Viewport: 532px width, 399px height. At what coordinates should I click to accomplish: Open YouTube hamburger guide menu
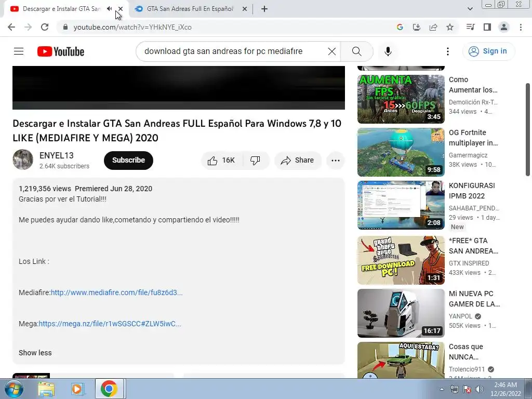pyautogui.click(x=19, y=51)
